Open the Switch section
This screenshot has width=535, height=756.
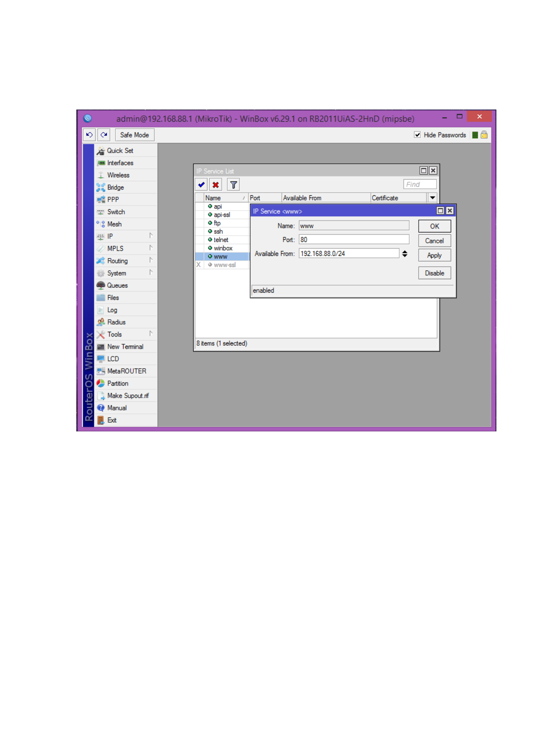click(x=126, y=212)
